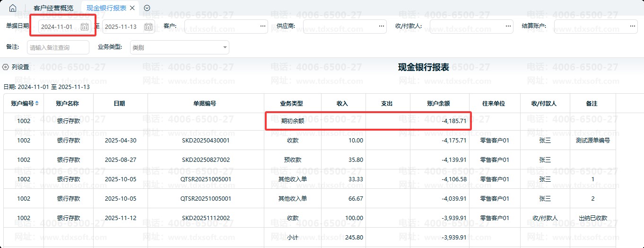This screenshot has width=644, height=248.
Task: Open the start date calendar picker
Action: pos(85,27)
